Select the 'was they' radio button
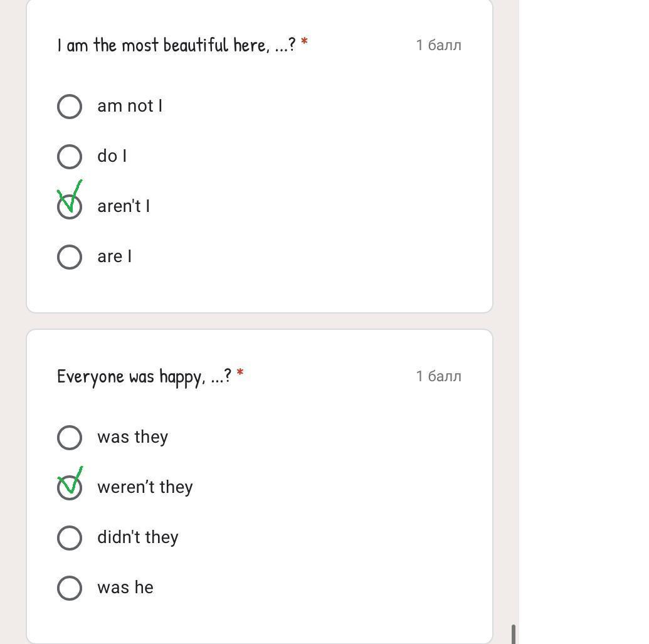Viewport: 649px width, 644px height. point(70,438)
